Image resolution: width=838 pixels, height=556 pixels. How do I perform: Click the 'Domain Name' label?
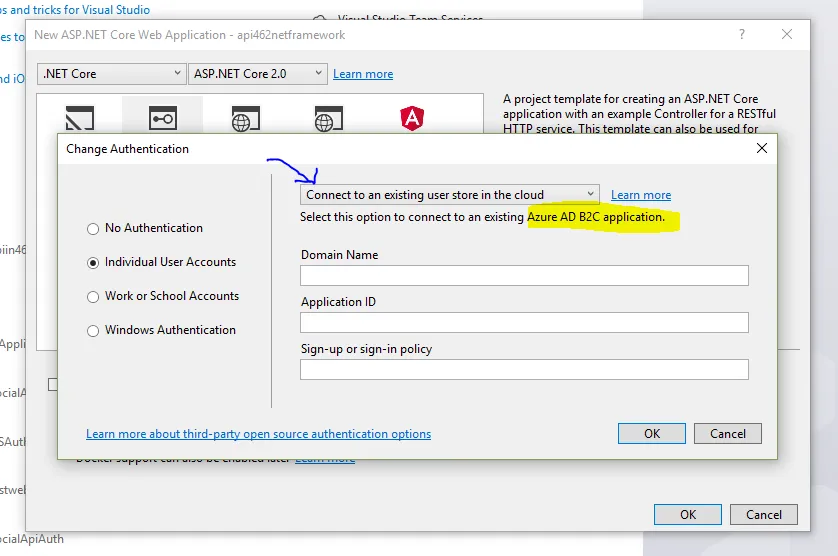click(339, 254)
